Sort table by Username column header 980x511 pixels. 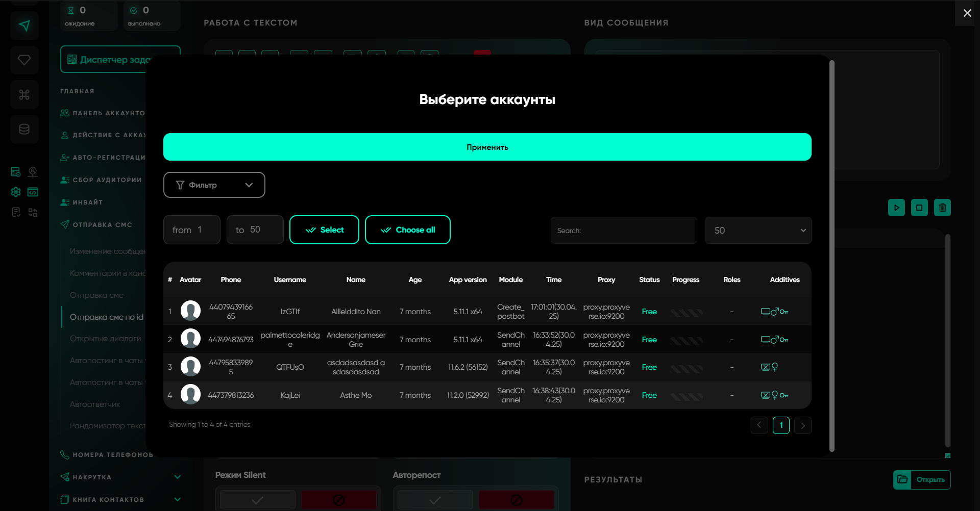click(x=289, y=279)
